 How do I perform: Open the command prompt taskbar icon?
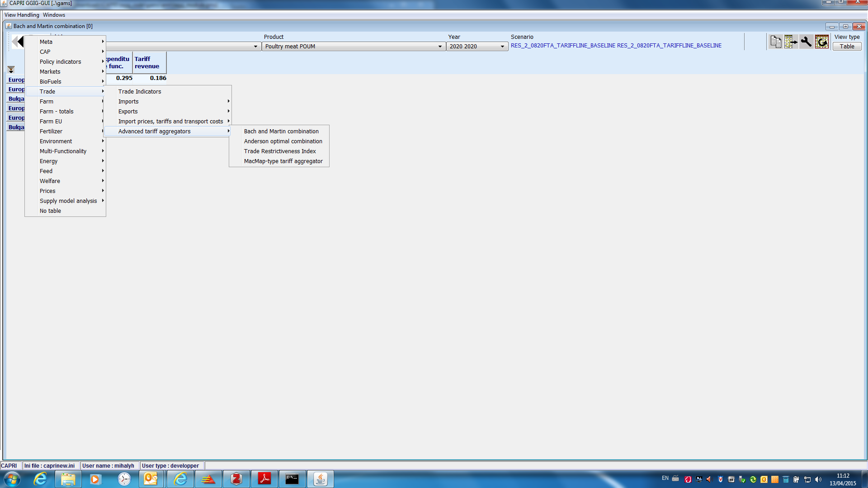pos(292,479)
